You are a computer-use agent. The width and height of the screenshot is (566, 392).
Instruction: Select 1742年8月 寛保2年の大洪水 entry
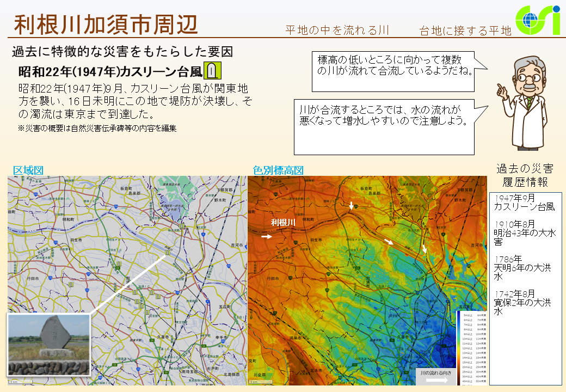point(522,303)
